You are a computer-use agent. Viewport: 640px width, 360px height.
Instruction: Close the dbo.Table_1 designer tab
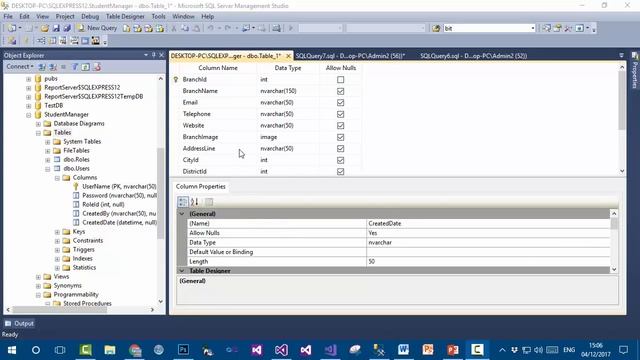pos(288,56)
